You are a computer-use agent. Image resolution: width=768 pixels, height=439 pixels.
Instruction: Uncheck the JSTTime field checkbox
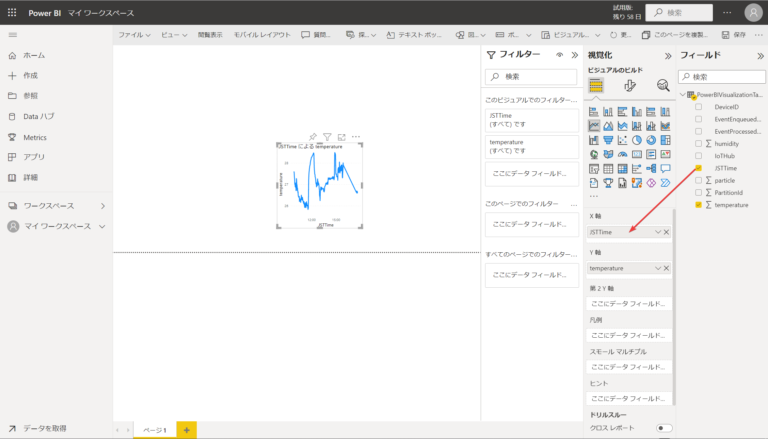coord(698,168)
